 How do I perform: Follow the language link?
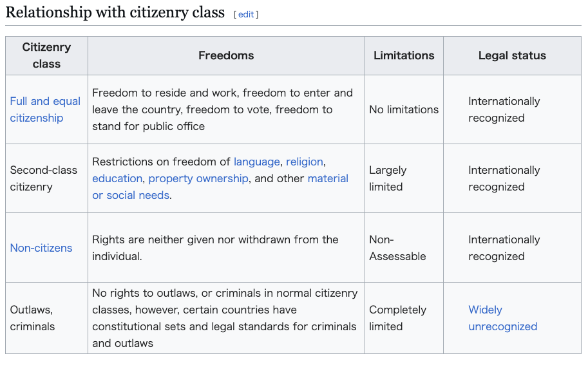coord(256,162)
